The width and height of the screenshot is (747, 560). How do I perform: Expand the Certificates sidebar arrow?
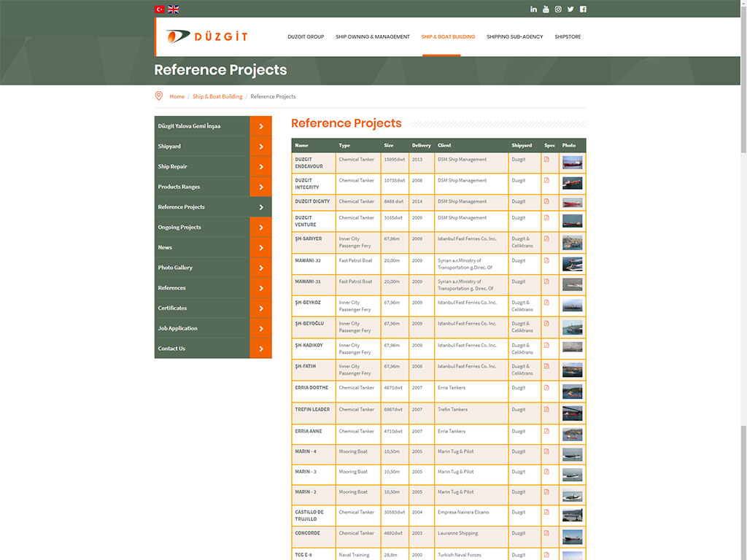tap(260, 308)
